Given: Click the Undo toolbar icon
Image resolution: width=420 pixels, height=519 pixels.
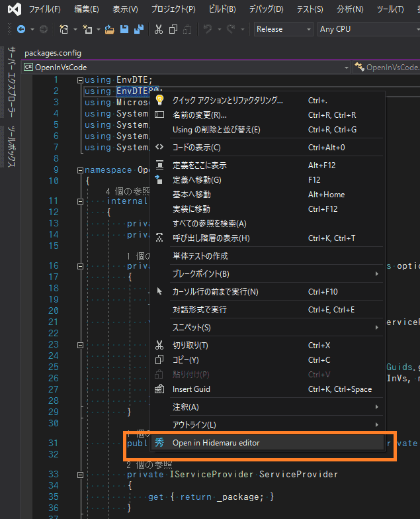Looking at the screenshot, I should [208, 29].
